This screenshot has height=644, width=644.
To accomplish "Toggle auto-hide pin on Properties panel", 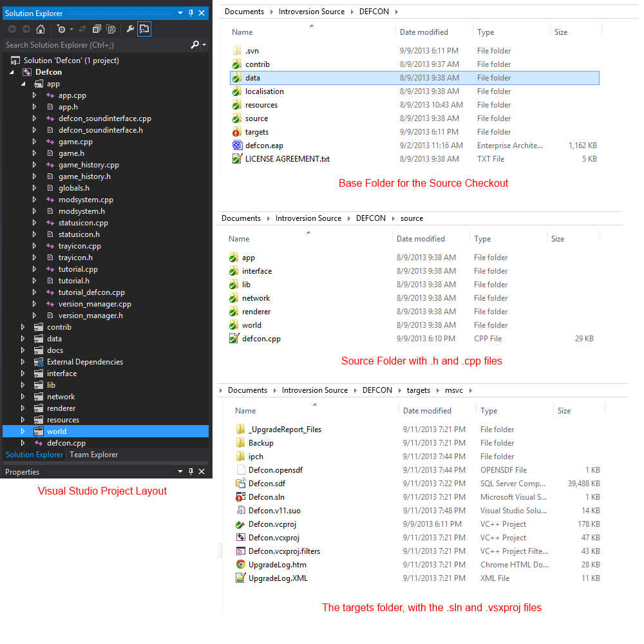I will [x=191, y=471].
